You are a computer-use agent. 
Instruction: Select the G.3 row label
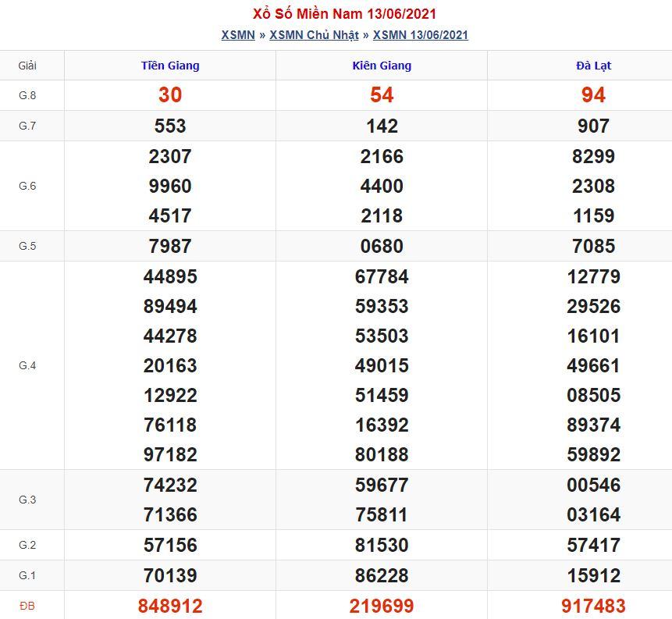[x=27, y=500]
